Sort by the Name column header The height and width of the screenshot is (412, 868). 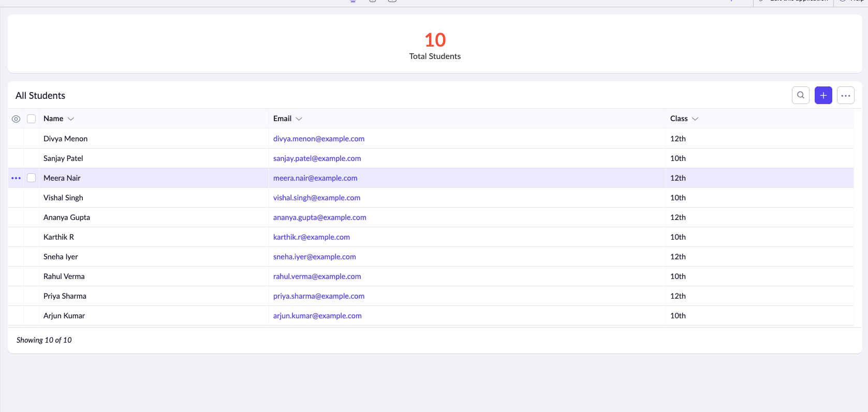point(53,119)
